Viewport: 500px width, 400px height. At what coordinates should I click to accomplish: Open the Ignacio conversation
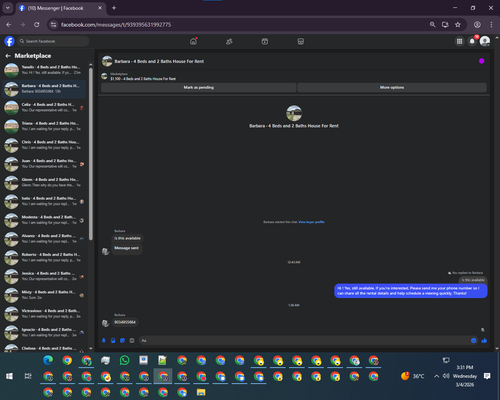(x=45, y=332)
